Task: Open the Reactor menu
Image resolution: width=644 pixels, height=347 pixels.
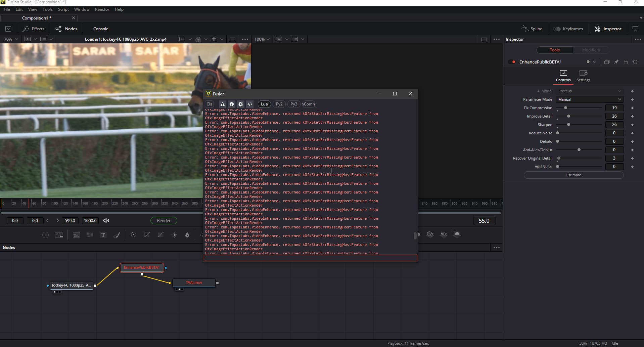Action: coord(102,9)
